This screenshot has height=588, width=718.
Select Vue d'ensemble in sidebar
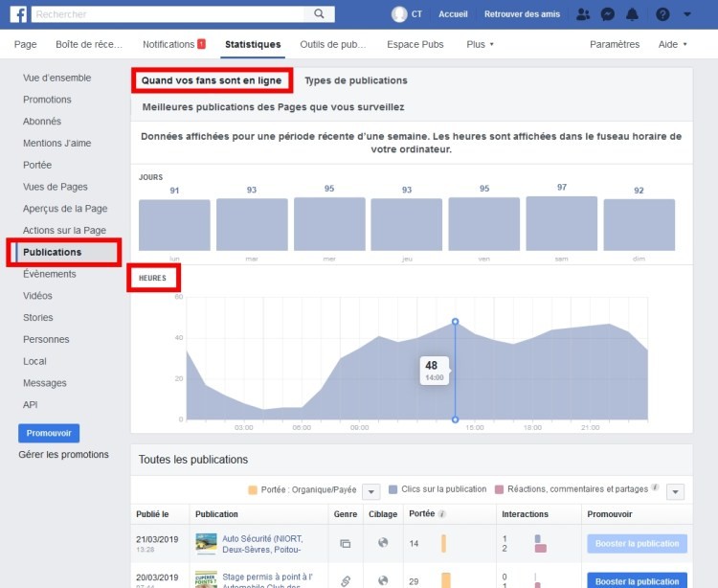[56, 78]
